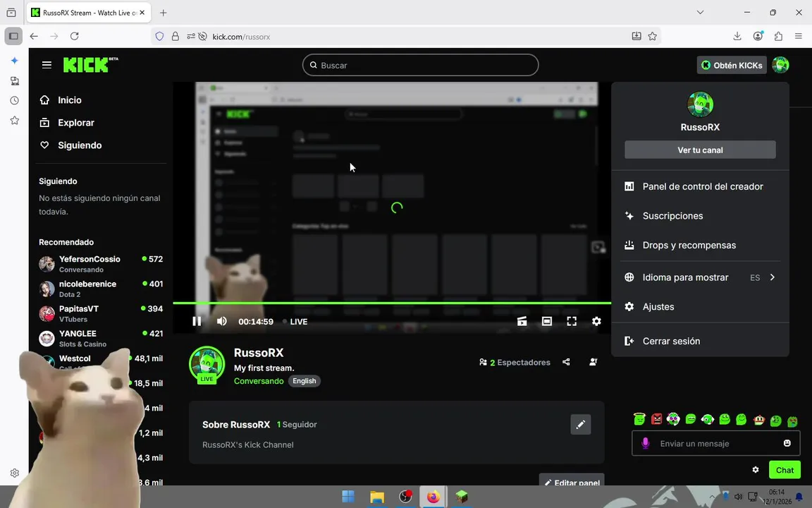Click the English language tag
This screenshot has height=508, width=812.
coord(304,381)
